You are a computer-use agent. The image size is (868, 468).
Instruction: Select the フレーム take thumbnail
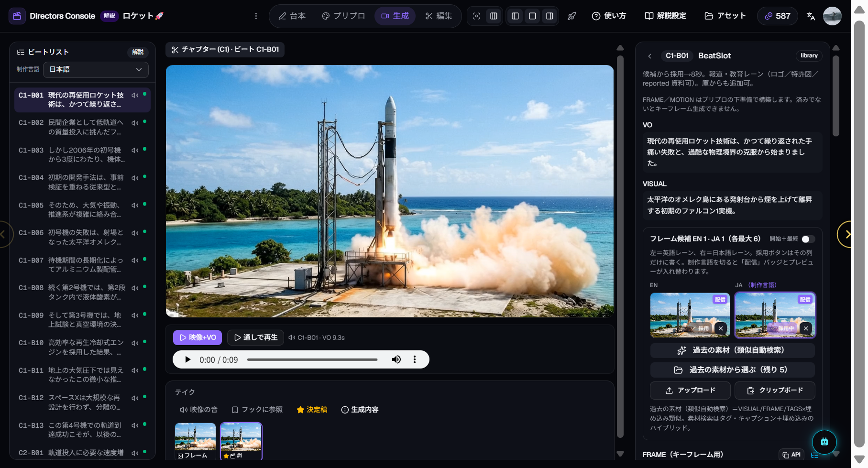pos(195,441)
